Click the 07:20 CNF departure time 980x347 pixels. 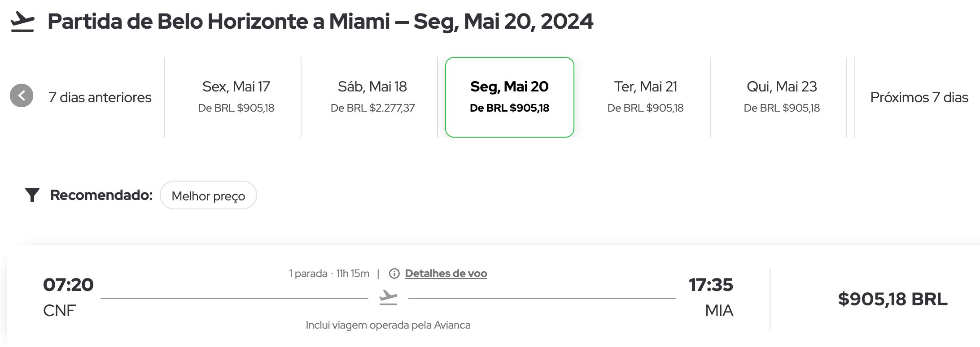(68, 297)
